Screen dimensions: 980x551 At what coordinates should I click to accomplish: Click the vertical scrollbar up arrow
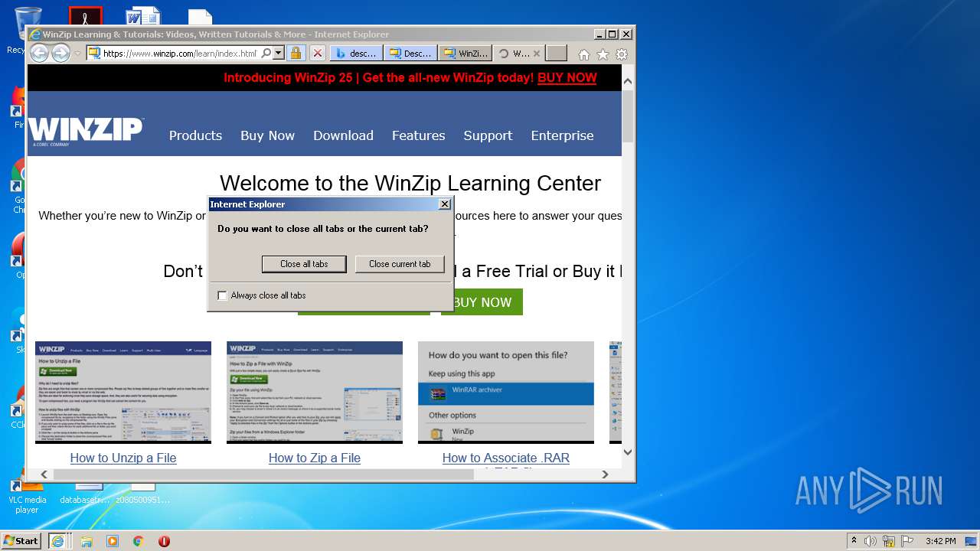pos(628,80)
